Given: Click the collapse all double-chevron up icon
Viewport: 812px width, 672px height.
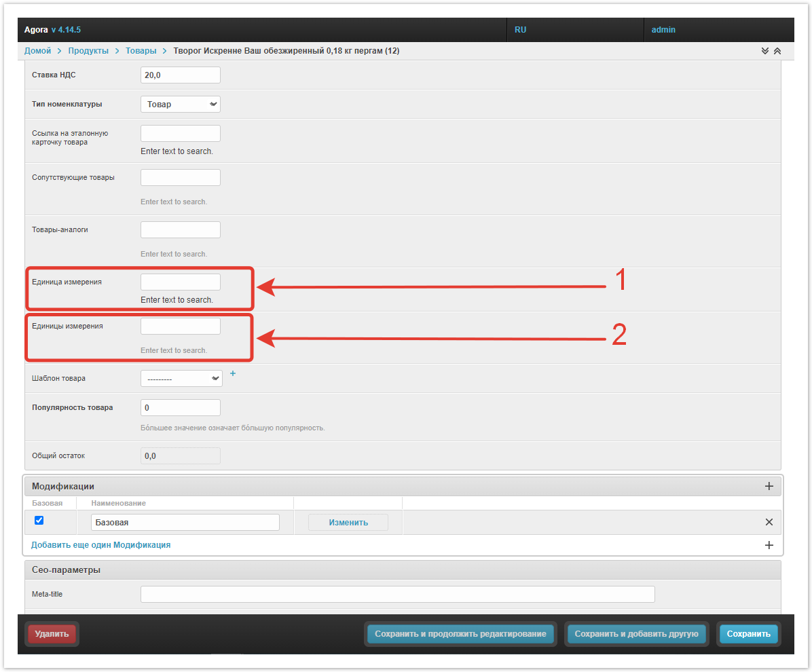Looking at the screenshot, I should click(x=777, y=51).
